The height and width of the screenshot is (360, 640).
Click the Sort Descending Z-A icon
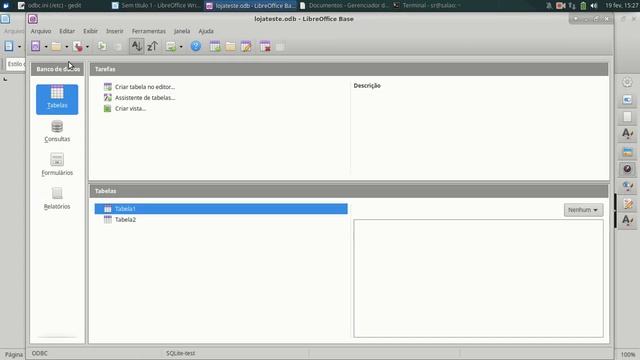[x=153, y=47]
